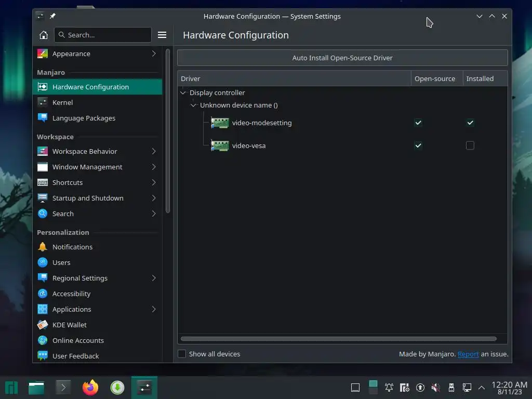Expand the Shortcuts chevron
Screen dimensions: 532x399
[x=154, y=182]
